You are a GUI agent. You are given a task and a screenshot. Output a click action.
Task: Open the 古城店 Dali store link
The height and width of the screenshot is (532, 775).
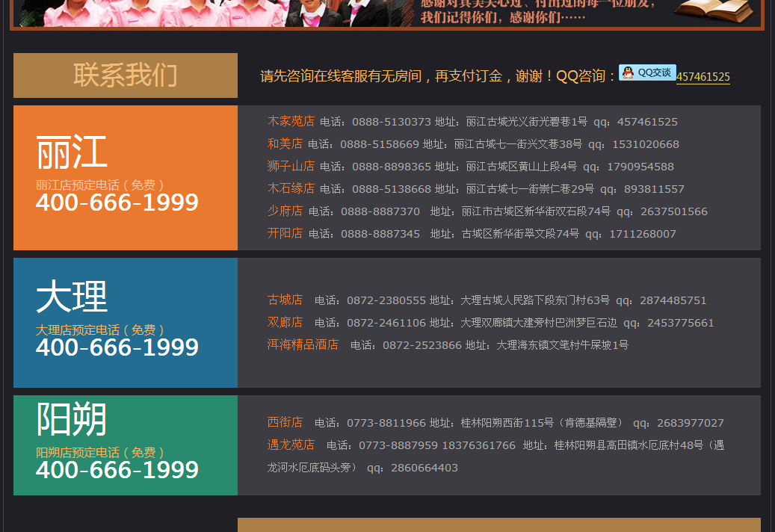(x=285, y=300)
